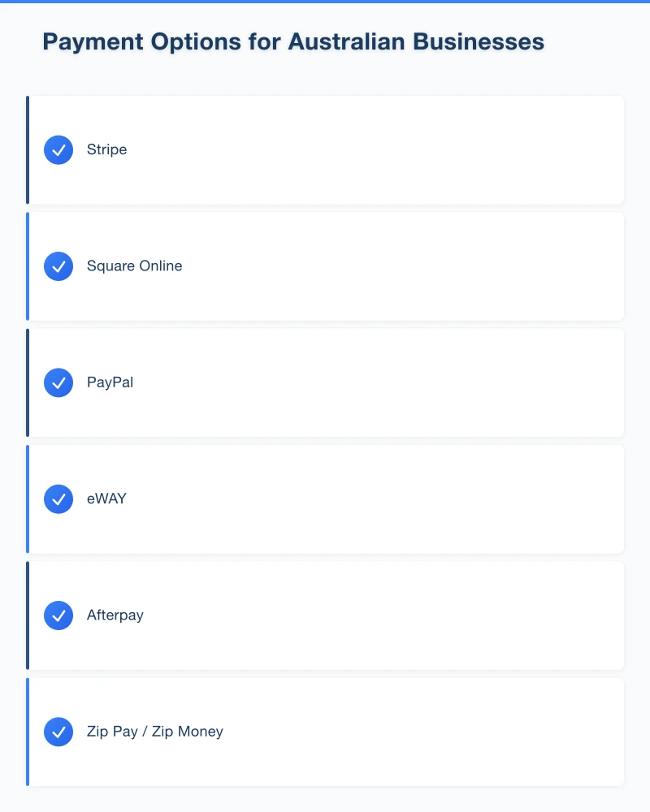Image resolution: width=650 pixels, height=812 pixels.
Task: Click empty area of the Stripe card
Action: click(406, 150)
